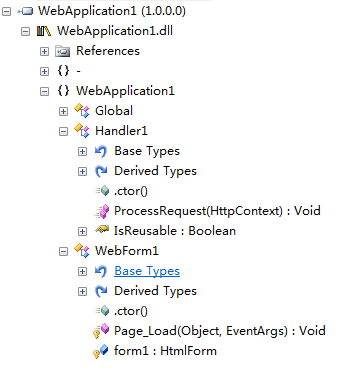Click the References folder icon
The height and width of the screenshot is (375, 360).
click(x=62, y=51)
